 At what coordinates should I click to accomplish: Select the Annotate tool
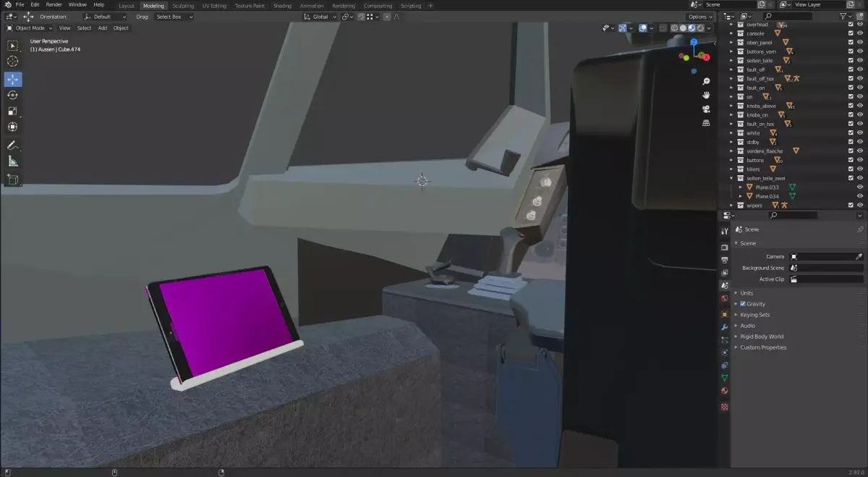tap(13, 145)
